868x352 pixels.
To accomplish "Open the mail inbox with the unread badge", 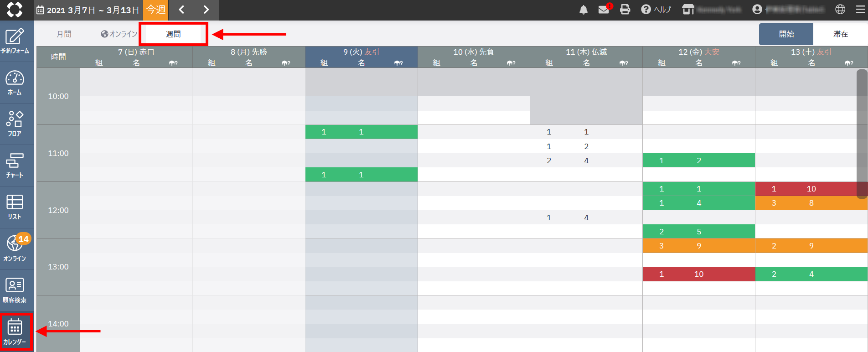I will tap(604, 10).
